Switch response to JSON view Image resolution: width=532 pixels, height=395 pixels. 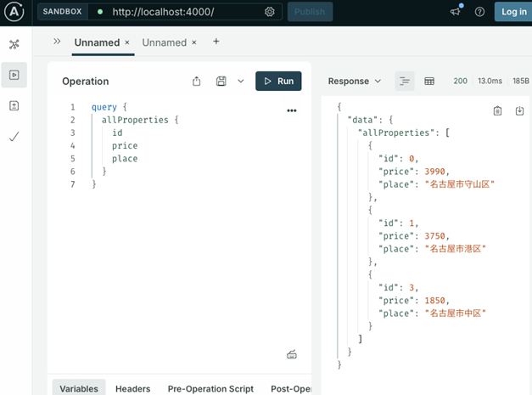[405, 82]
